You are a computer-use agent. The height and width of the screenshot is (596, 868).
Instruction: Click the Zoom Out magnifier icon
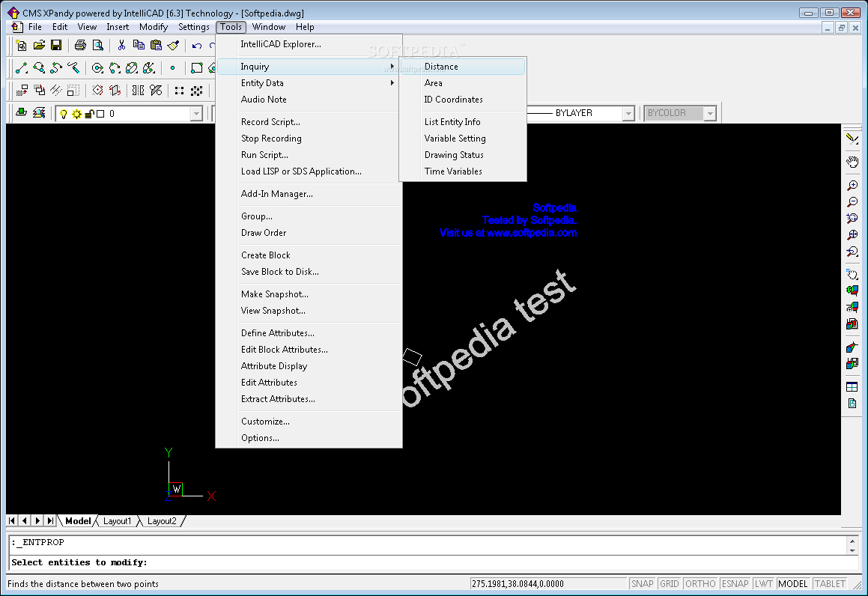click(852, 202)
